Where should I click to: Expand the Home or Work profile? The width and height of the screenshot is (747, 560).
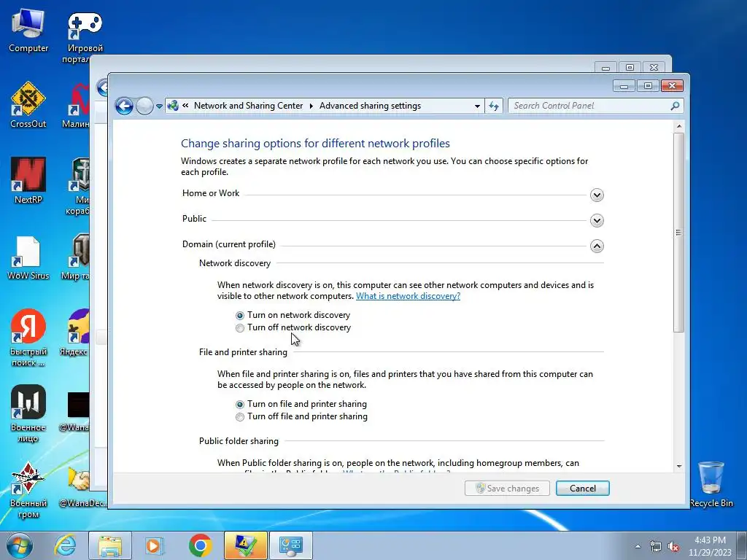point(597,195)
